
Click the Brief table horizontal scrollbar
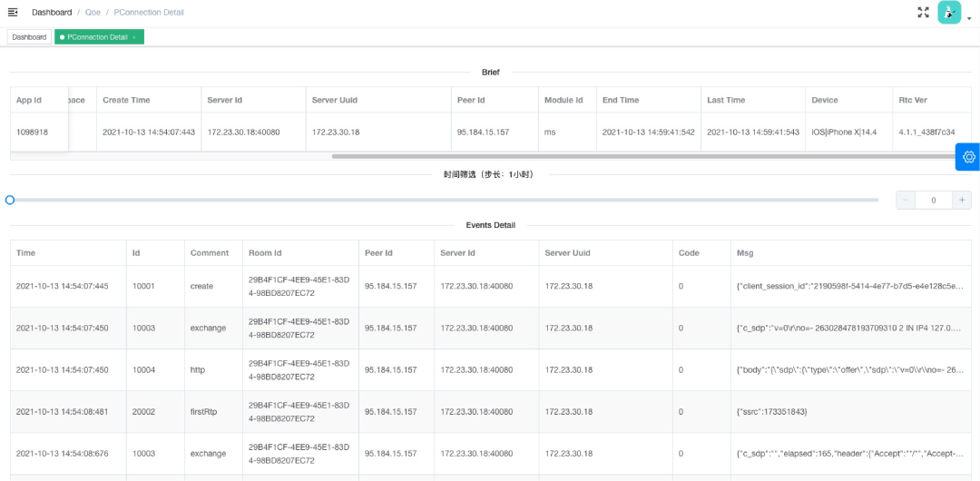point(635,156)
